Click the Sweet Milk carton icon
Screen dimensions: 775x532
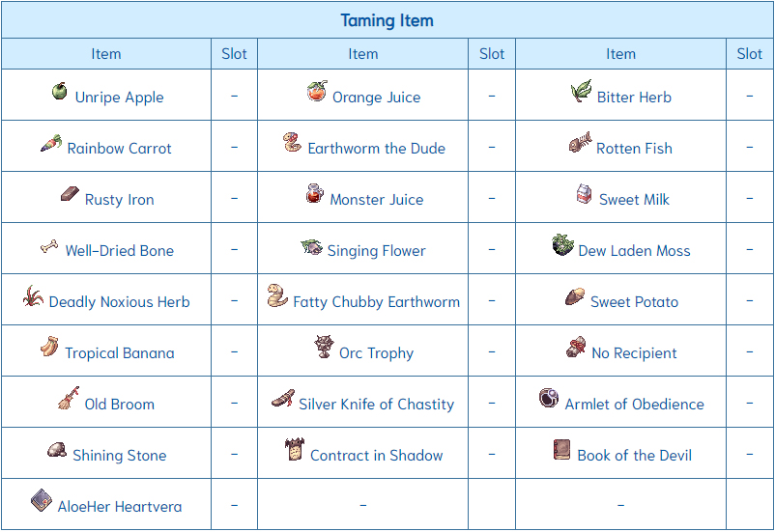click(x=584, y=194)
